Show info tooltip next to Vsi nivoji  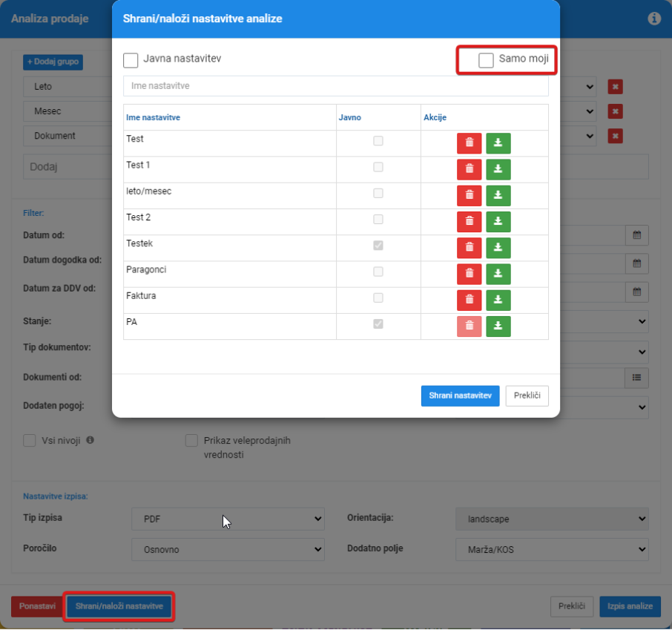click(x=90, y=440)
